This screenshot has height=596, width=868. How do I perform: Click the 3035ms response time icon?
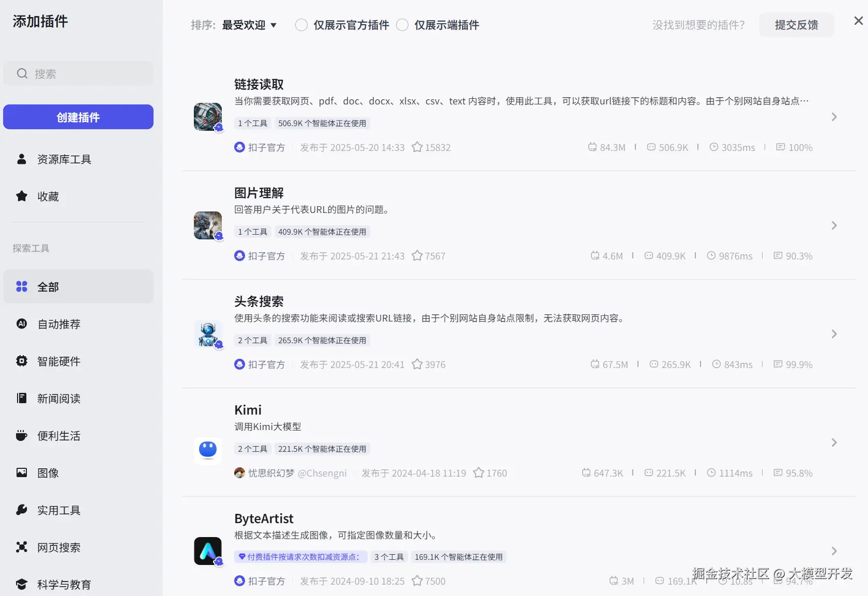pyautogui.click(x=714, y=147)
